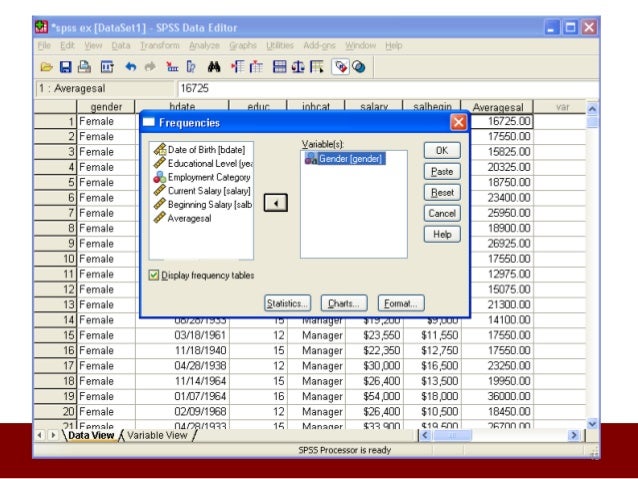The height and width of the screenshot is (479, 638).
Task: Open the Transform menu
Action: [160, 45]
